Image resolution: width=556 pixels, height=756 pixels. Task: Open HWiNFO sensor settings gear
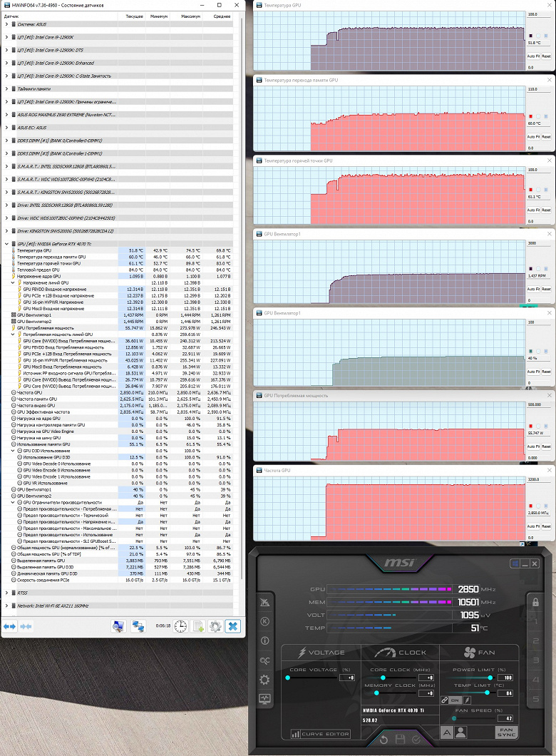pos(215,626)
